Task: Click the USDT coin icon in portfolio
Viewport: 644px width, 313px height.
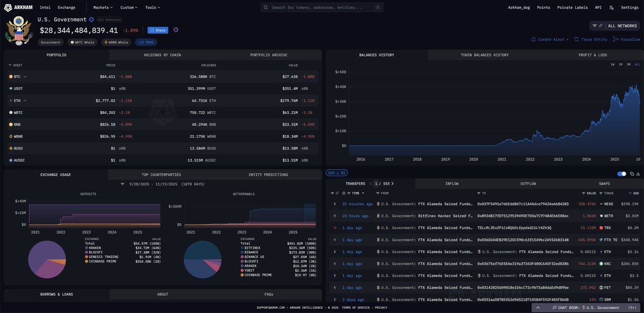Action: click(11, 89)
